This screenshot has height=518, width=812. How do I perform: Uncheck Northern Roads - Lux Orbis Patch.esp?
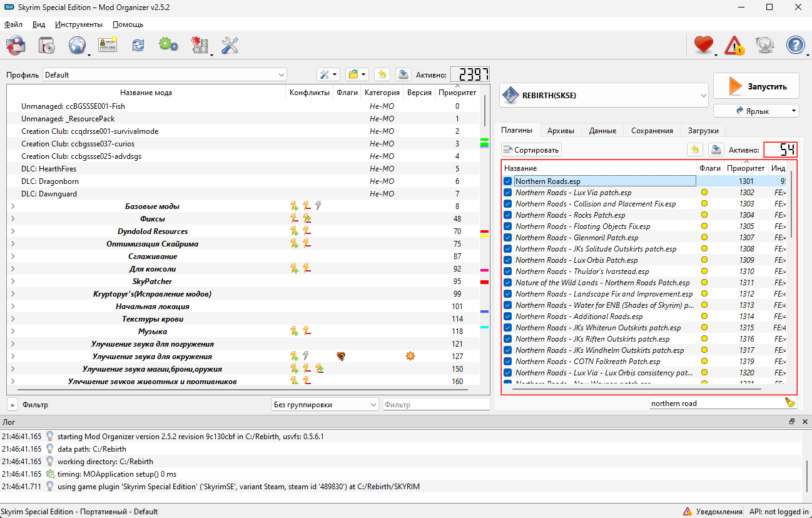pyautogui.click(x=508, y=260)
